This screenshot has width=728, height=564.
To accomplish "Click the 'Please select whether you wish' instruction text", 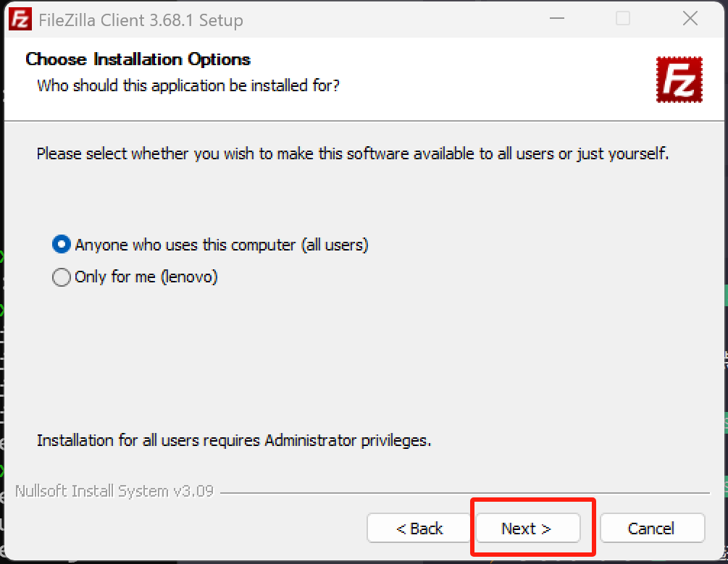I will point(353,153).
